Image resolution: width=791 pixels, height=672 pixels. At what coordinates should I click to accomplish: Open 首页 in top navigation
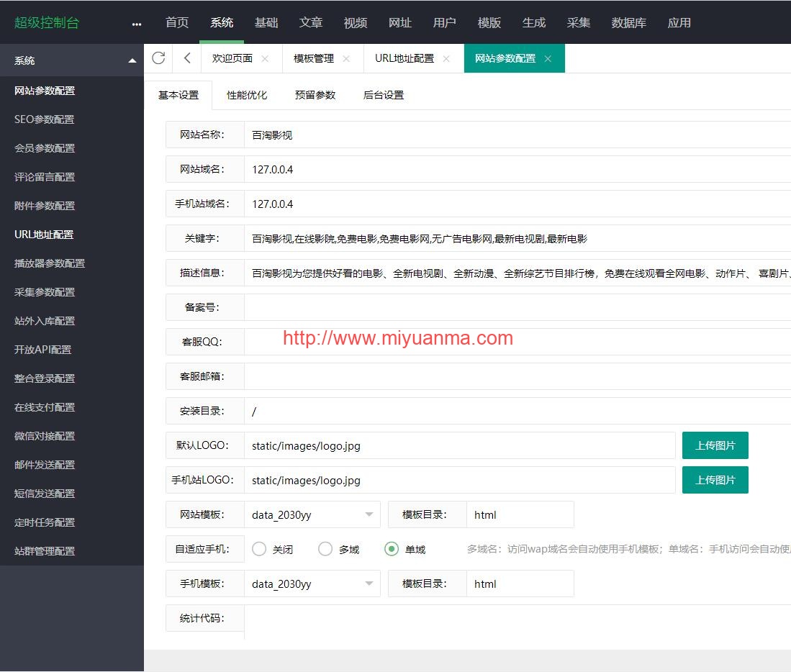coord(177,23)
